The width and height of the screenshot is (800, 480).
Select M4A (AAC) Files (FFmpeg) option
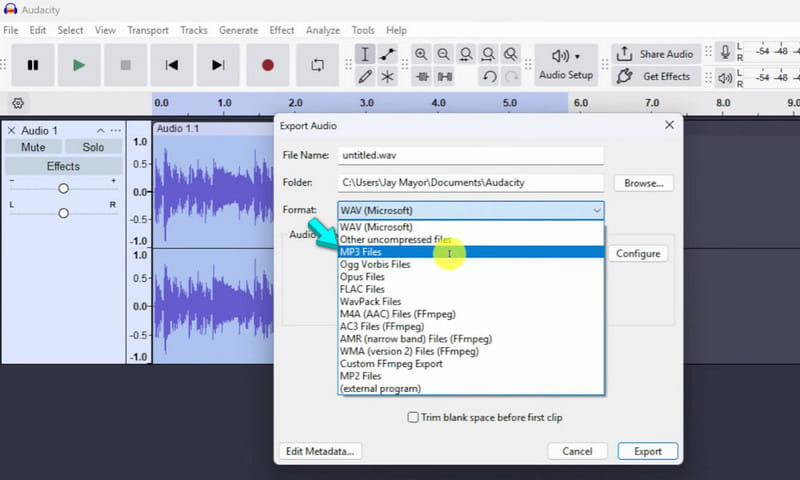pos(471,314)
